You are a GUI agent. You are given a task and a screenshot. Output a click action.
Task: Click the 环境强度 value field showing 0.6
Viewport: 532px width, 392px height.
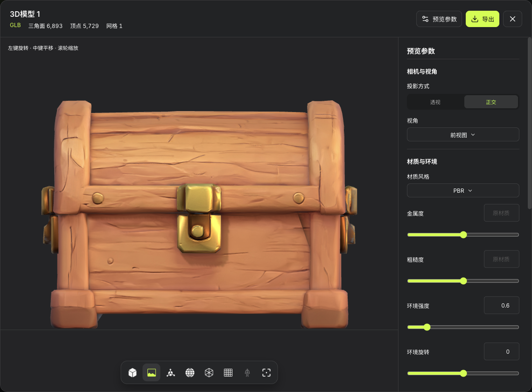(x=502, y=306)
